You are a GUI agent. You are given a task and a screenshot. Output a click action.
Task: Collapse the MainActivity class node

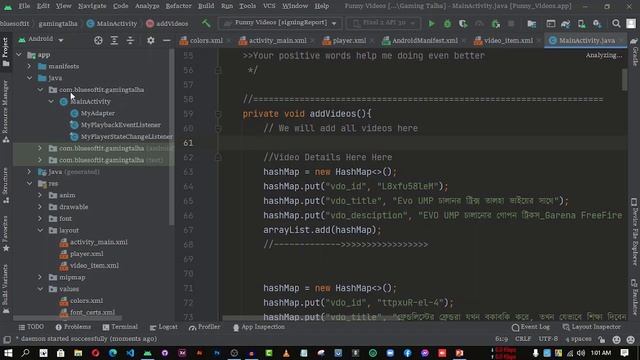tap(51, 101)
